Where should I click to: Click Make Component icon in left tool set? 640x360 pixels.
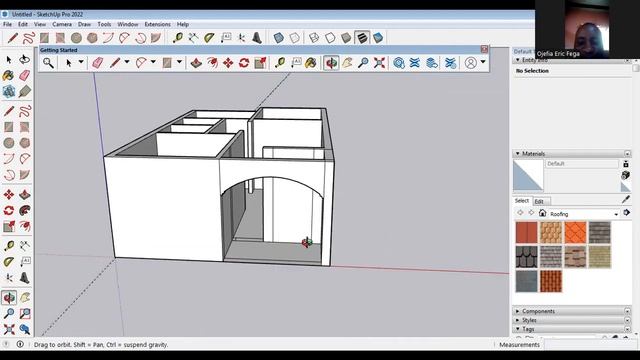click(9, 91)
